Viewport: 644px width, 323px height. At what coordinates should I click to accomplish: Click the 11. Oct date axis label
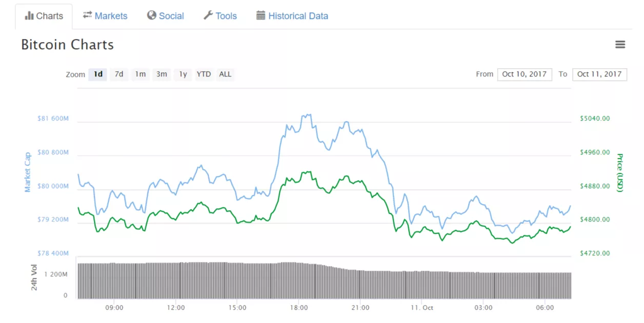click(421, 308)
